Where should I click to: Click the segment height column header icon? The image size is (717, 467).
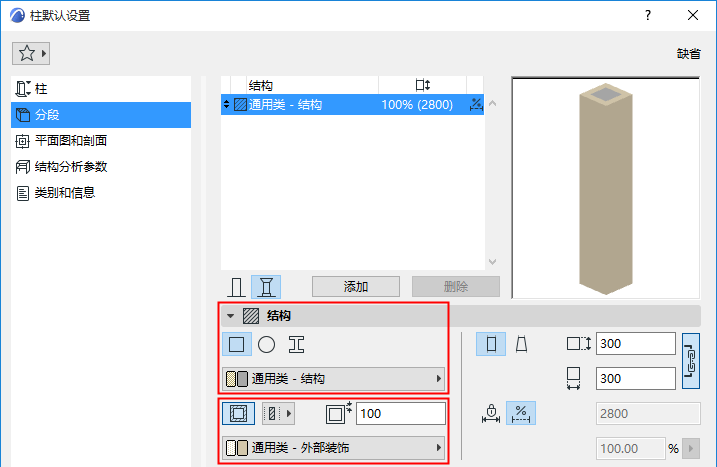[423, 85]
